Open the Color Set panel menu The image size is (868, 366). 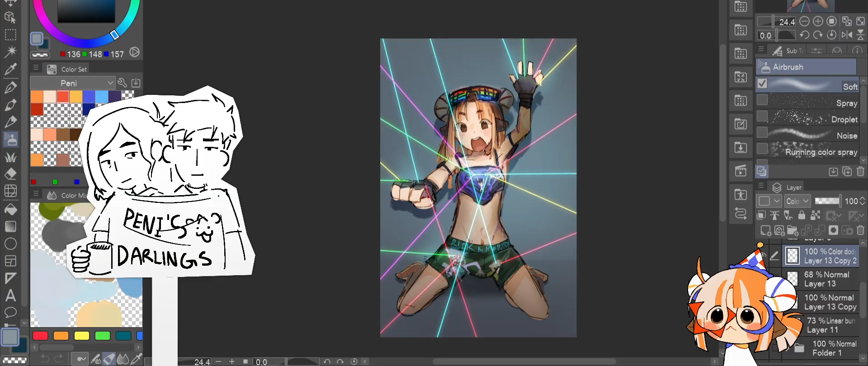point(36,68)
